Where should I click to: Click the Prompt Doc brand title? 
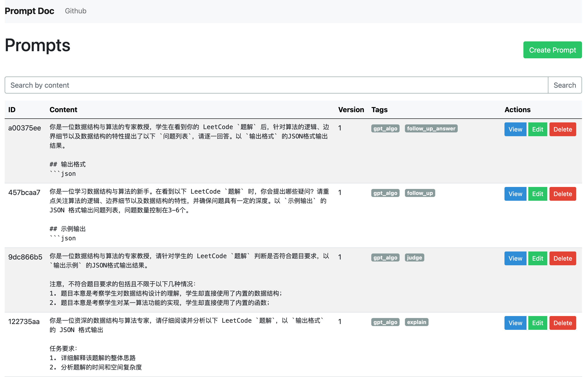click(29, 11)
